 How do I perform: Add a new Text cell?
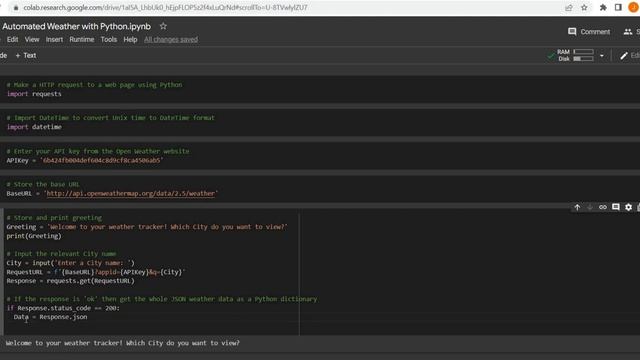[26, 56]
